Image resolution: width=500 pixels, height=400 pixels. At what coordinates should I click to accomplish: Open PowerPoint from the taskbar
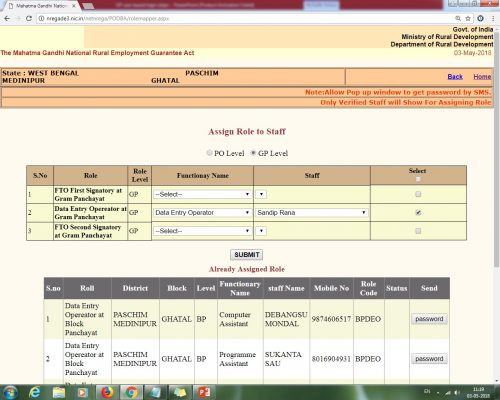coord(203,392)
